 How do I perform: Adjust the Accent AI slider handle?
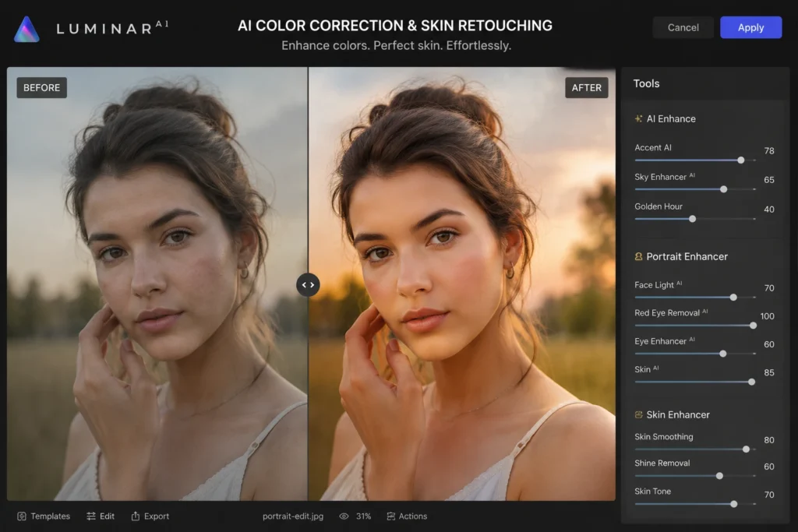741,160
